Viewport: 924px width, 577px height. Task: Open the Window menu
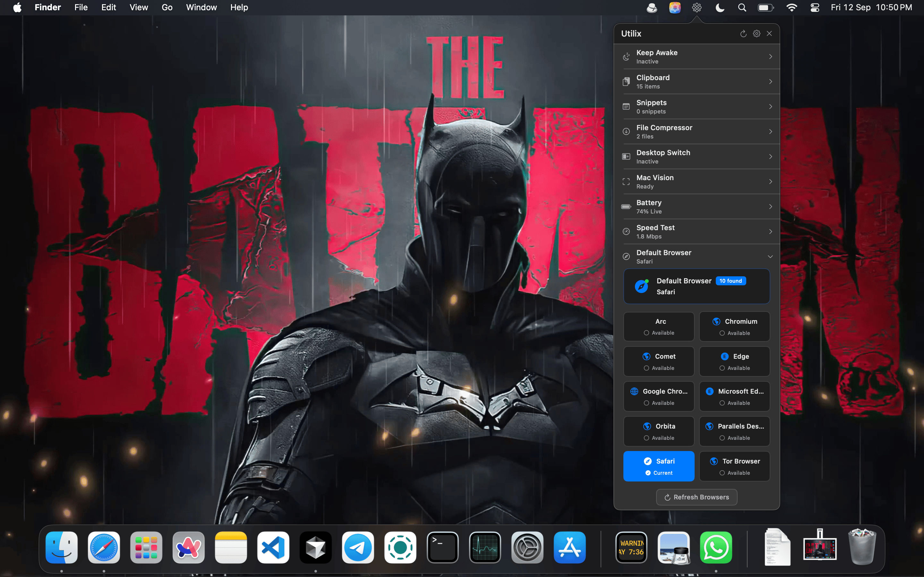pyautogui.click(x=201, y=8)
